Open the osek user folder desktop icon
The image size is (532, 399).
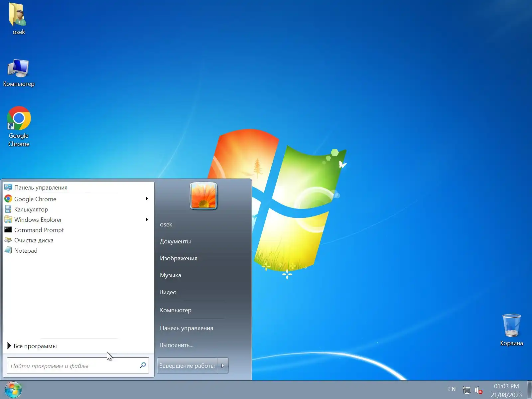[x=19, y=19]
